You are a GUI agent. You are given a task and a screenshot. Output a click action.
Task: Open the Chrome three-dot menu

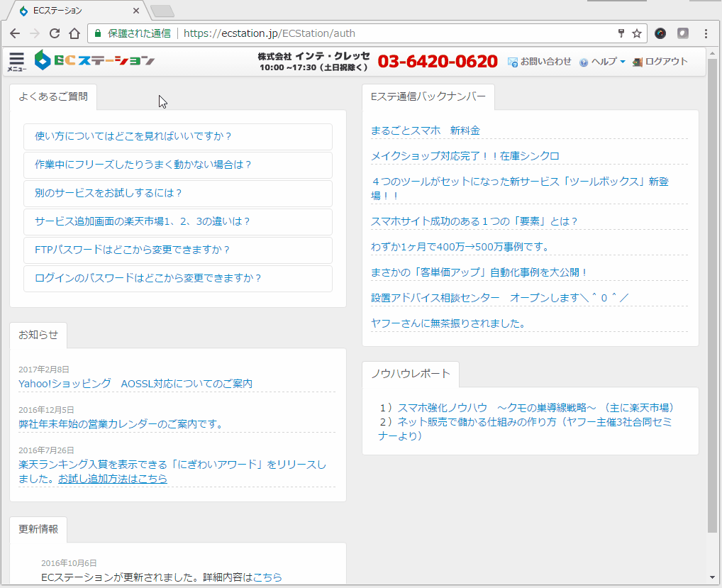pyautogui.click(x=706, y=33)
